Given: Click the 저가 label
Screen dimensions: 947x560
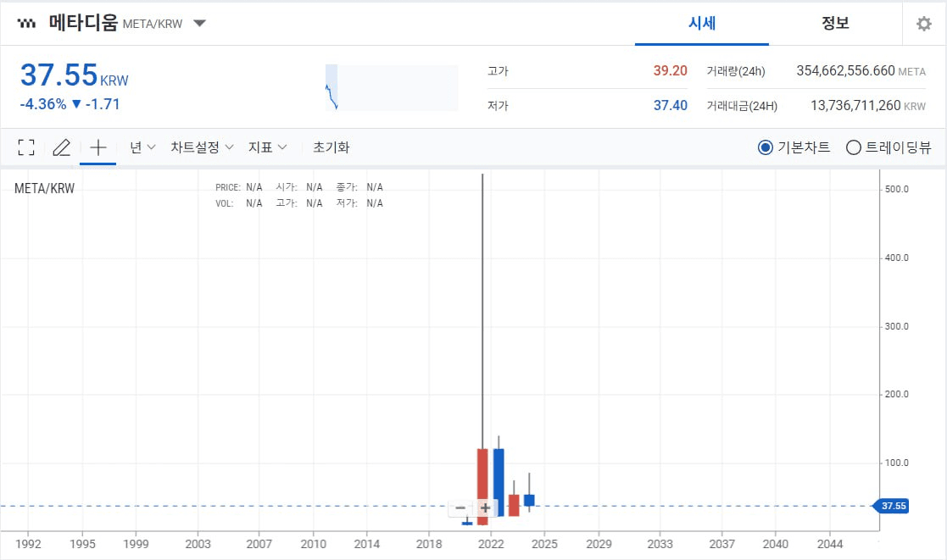Looking at the screenshot, I should (x=498, y=106).
